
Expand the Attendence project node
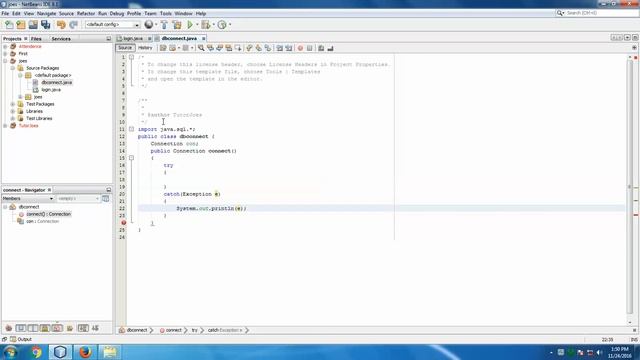5,47
